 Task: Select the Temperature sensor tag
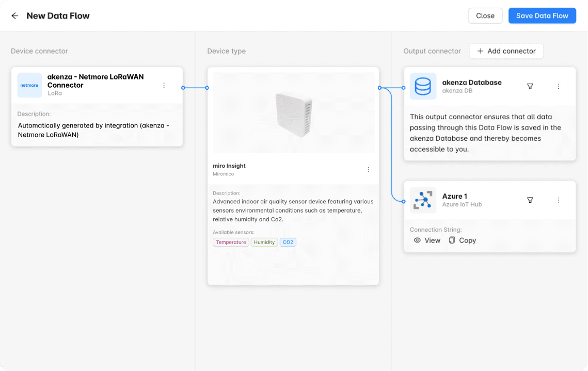click(230, 242)
